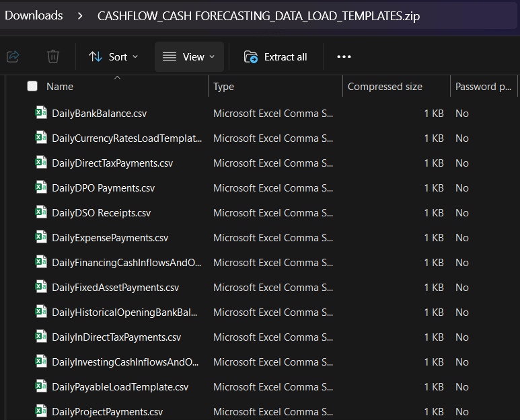
Task: Open the Sort dropdown menu
Action: [113, 57]
